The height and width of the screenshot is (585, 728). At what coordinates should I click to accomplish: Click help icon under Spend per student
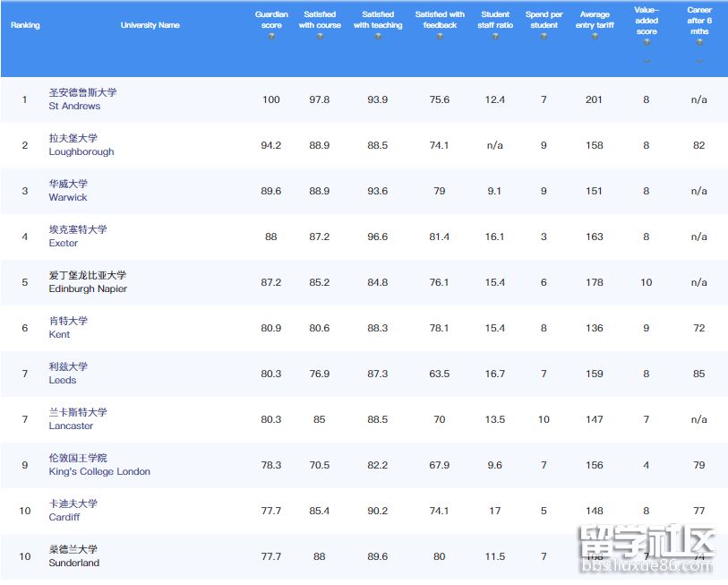(544, 37)
